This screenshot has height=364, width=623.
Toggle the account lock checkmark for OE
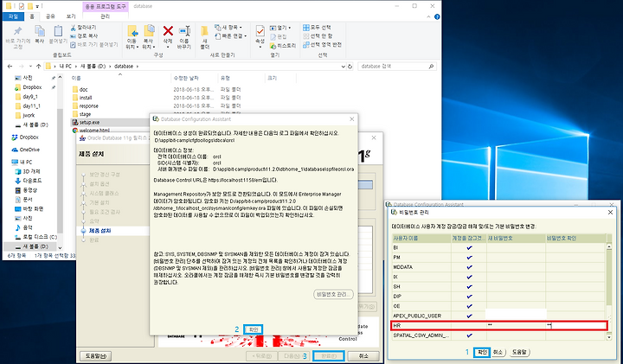pyautogui.click(x=469, y=306)
